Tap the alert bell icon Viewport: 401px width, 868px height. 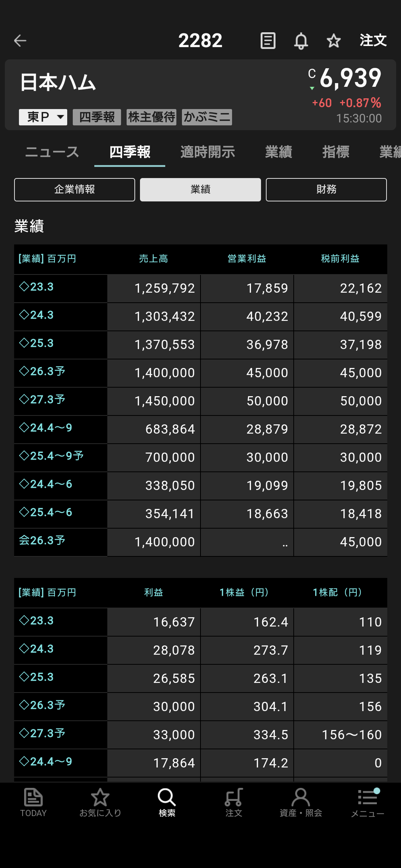(301, 41)
